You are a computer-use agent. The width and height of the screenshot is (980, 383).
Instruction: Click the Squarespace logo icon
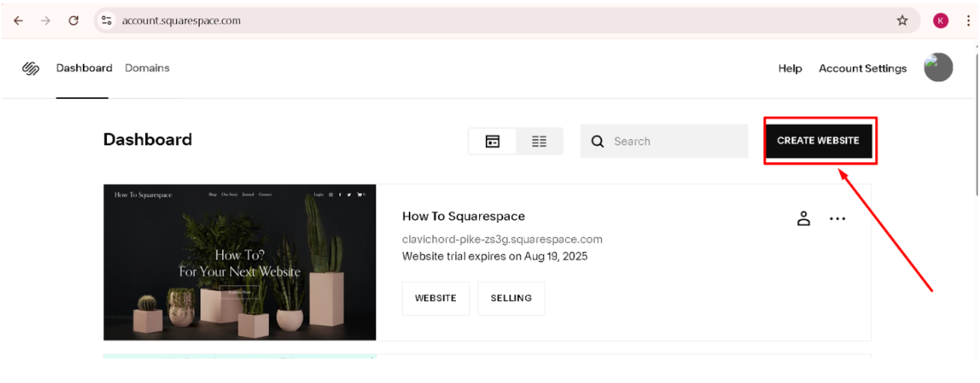[x=31, y=68]
